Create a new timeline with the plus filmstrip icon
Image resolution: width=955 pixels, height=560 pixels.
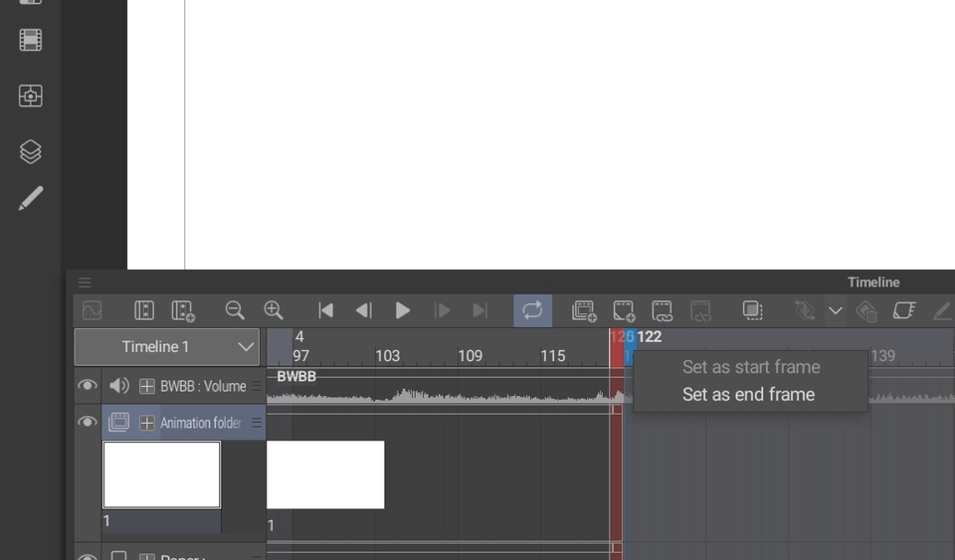coord(183,310)
